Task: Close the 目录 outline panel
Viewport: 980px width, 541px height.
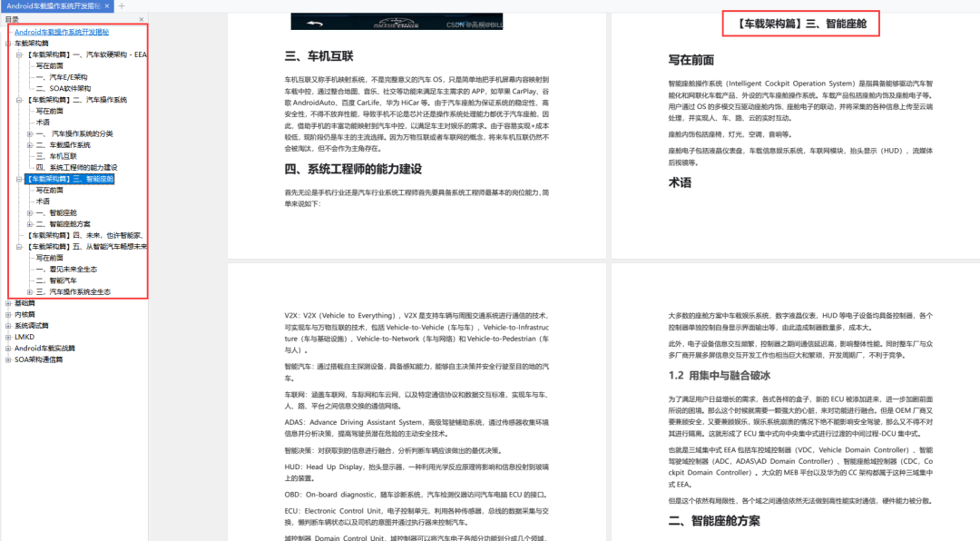Action: pos(142,19)
